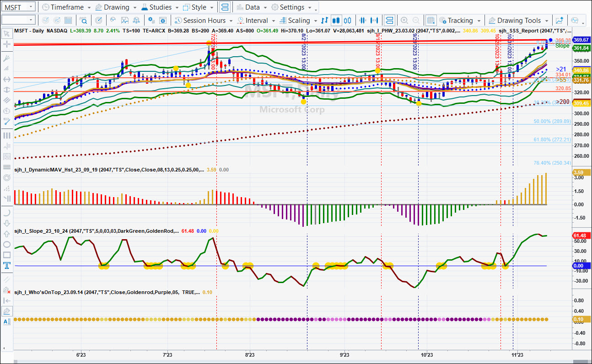Select the rectangle drawing tool

(7, 255)
